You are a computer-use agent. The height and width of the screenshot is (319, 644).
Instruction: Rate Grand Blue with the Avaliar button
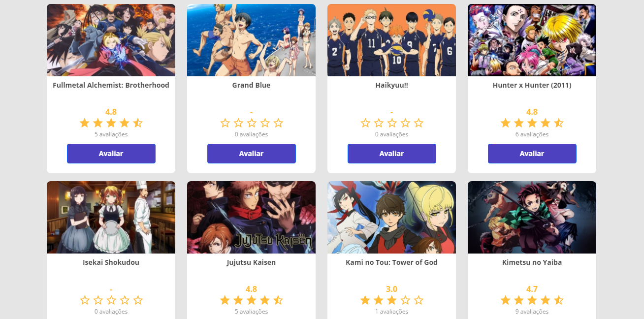252,154
